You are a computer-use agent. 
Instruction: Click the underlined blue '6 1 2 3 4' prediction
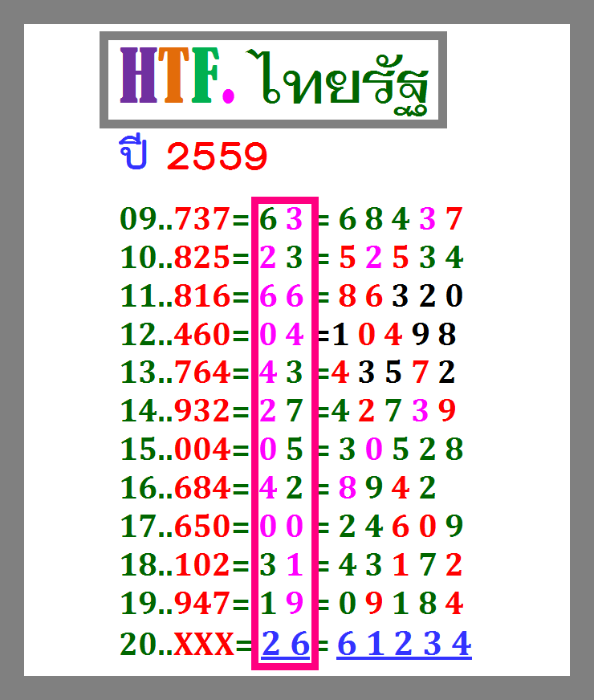(x=404, y=644)
